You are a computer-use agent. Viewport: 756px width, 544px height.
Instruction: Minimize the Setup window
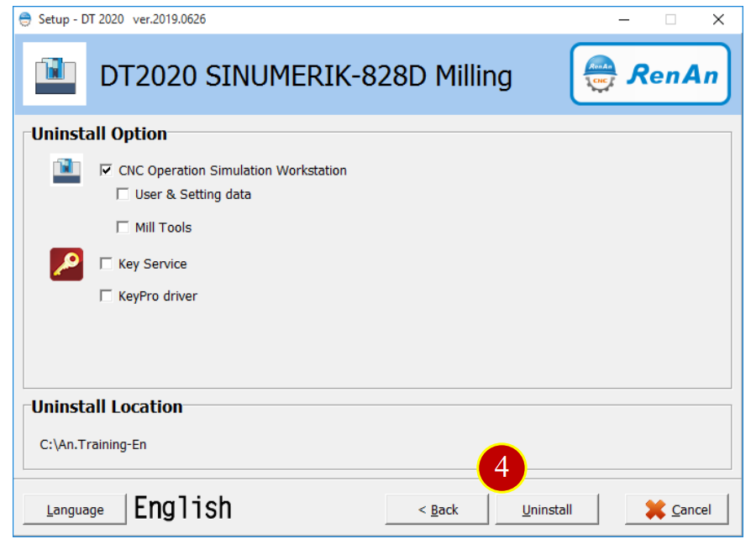pos(624,20)
